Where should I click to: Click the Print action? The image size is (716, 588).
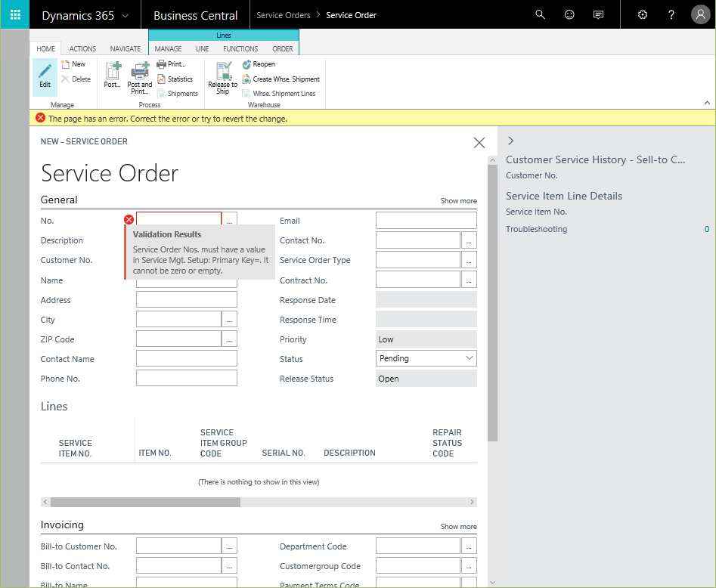coord(171,64)
